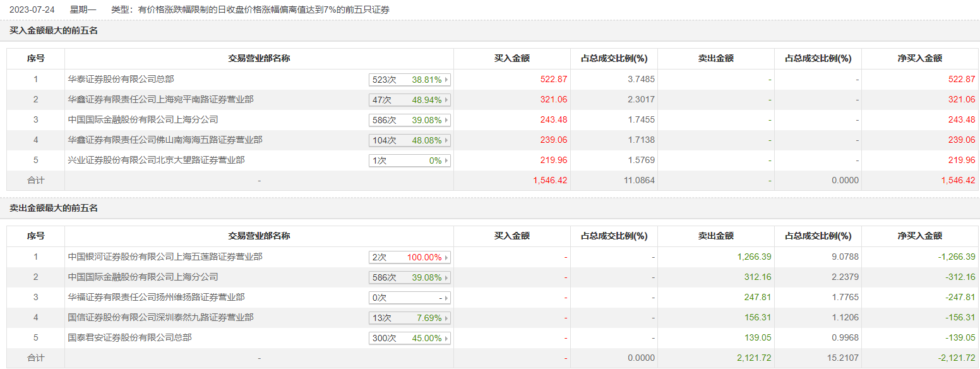980x369 pixels.
Task: Open 兴业证券股份有限公司北京大望路证券营业部 link
Action: pos(157,160)
